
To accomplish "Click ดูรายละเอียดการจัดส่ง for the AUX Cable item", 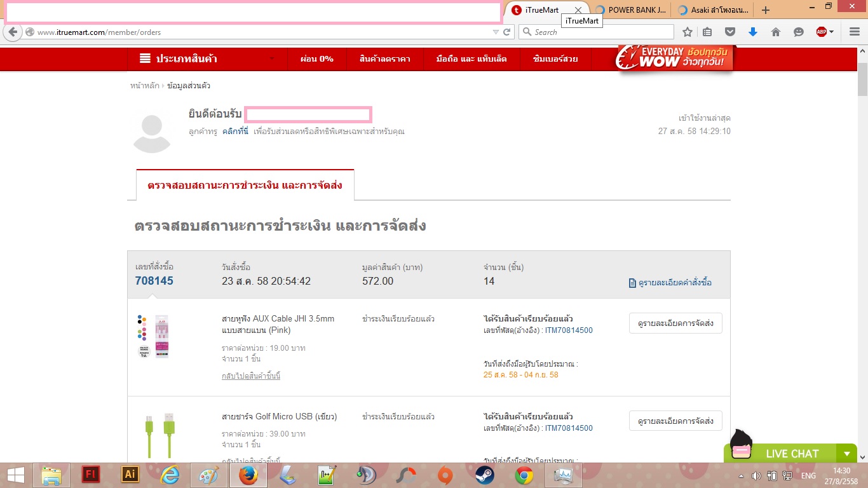I will (x=675, y=323).
